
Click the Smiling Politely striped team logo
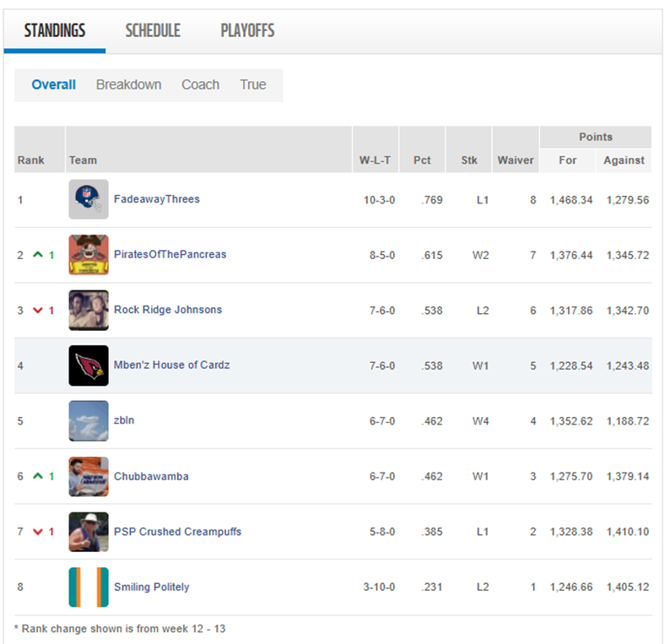pos(89,587)
